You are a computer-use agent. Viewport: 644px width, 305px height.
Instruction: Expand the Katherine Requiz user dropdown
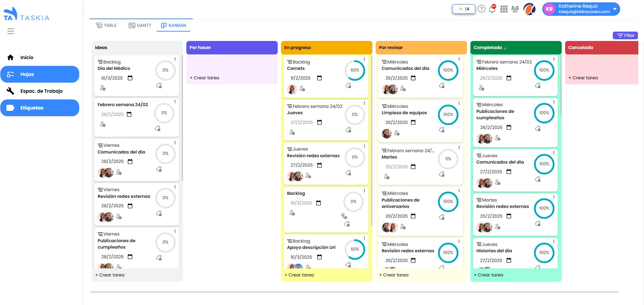614,9
